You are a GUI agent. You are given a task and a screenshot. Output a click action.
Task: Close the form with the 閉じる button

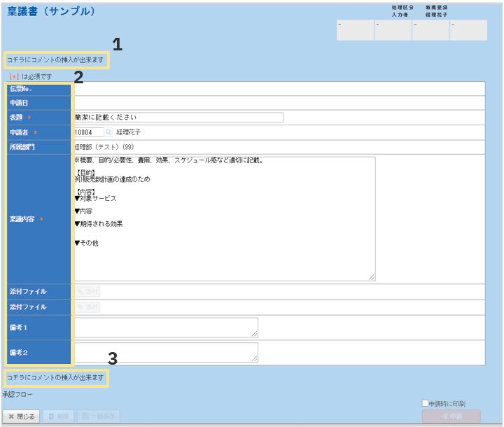tap(21, 416)
